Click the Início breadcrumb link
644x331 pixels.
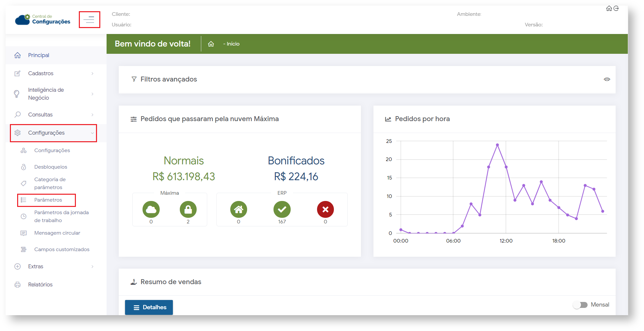click(x=232, y=44)
